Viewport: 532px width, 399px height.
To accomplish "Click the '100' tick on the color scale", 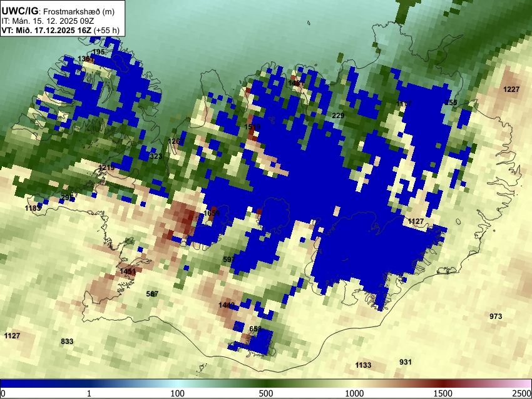I will click(178, 393).
